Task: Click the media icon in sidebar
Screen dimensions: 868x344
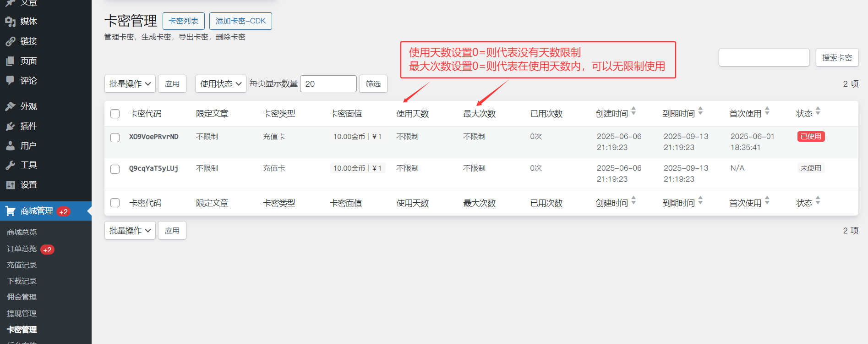Action: point(10,22)
